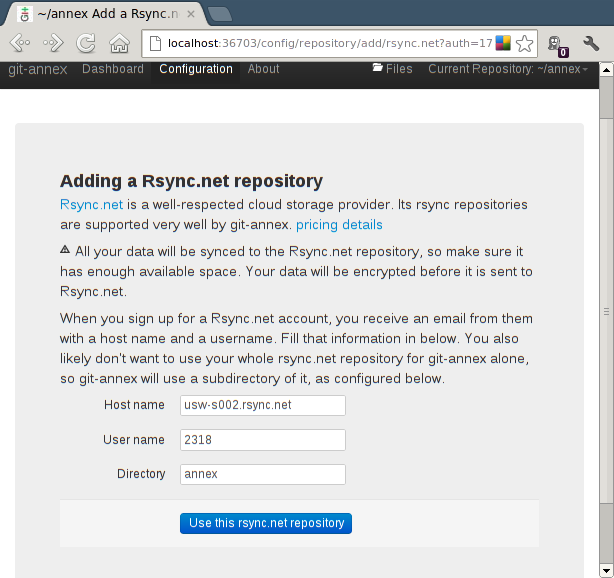Open the Dashboard tab
The height and width of the screenshot is (578, 614).
point(113,69)
